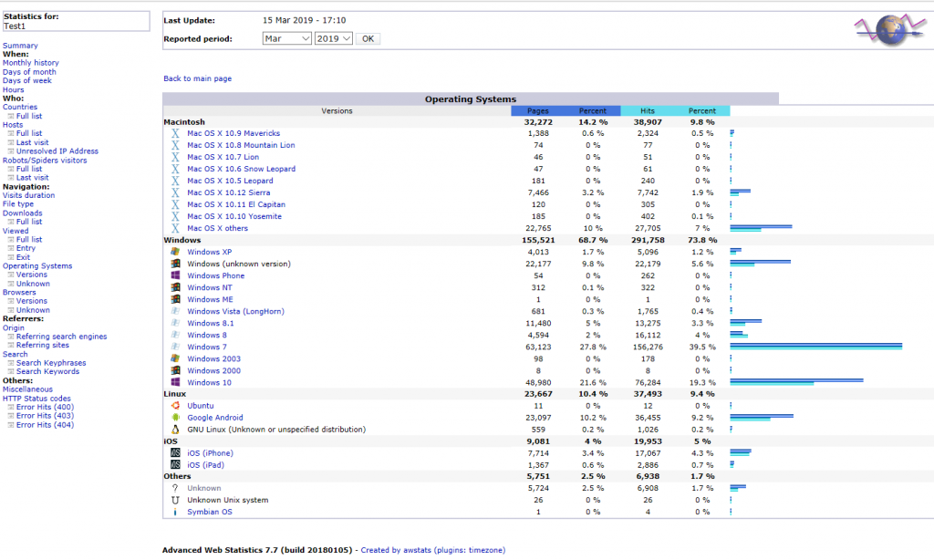The image size is (934, 560).
Task: Open Error Hits (400) link
Action: (x=46, y=408)
